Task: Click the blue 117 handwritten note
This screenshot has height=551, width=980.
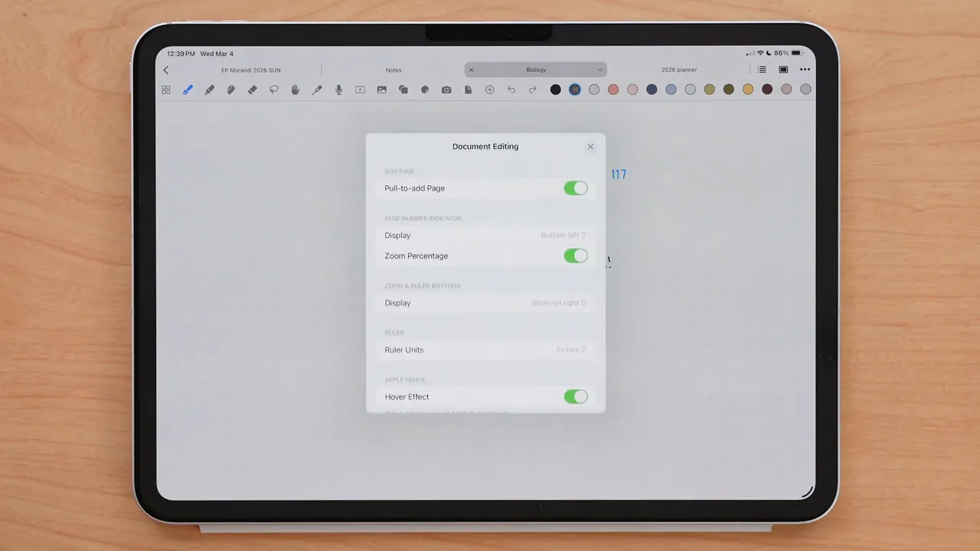Action: pos(619,174)
